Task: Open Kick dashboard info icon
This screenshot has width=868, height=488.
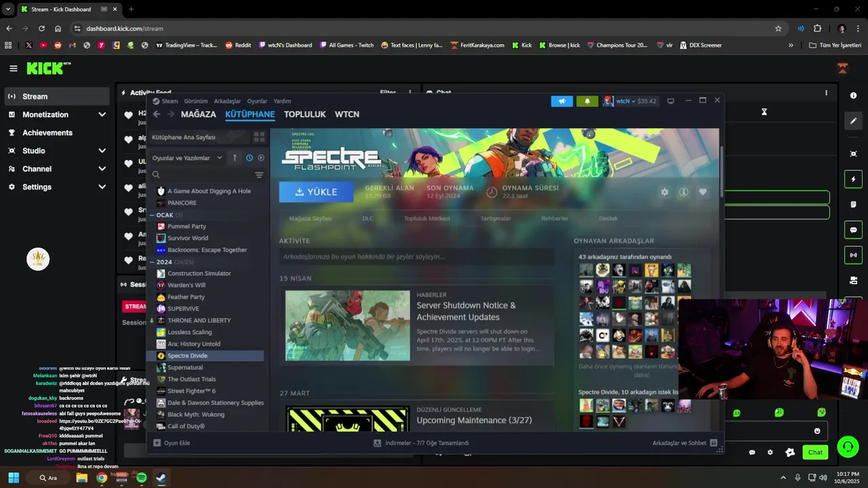Action: (x=853, y=96)
